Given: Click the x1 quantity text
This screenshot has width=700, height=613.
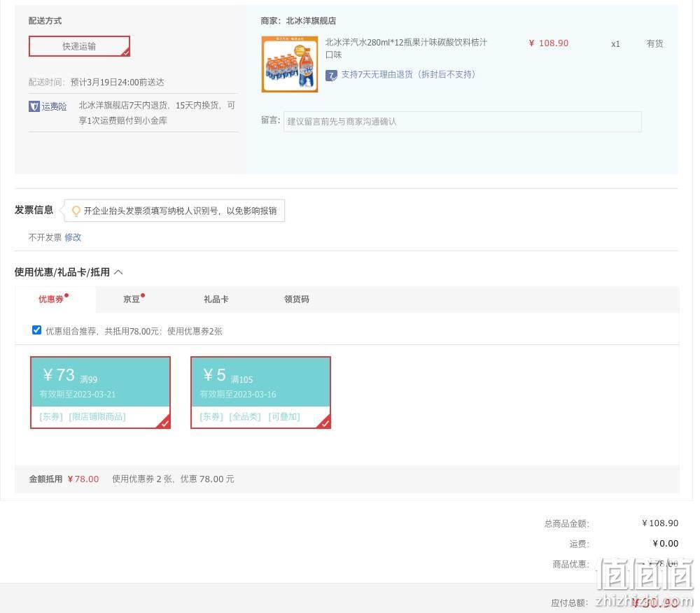Looking at the screenshot, I should pos(615,44).
